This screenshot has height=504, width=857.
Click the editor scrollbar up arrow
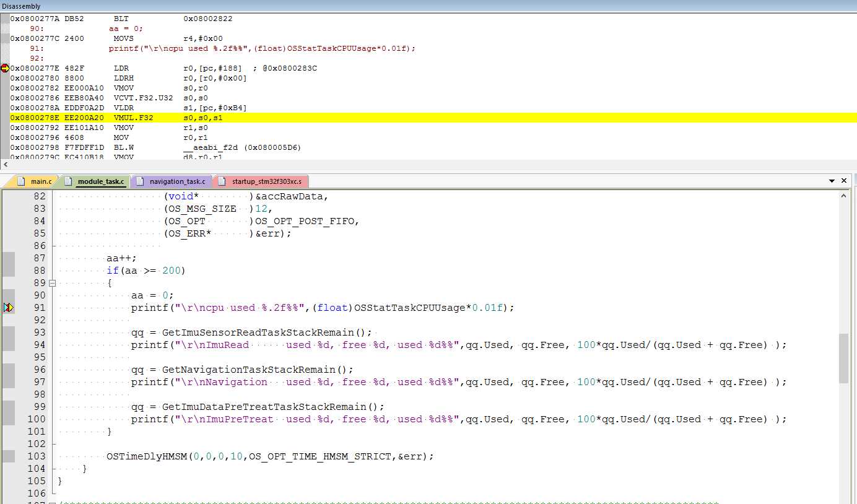click(x=844, y=195)
